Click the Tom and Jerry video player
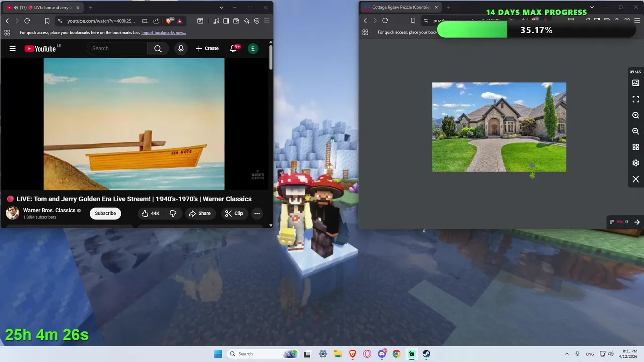 click(134, 124)
